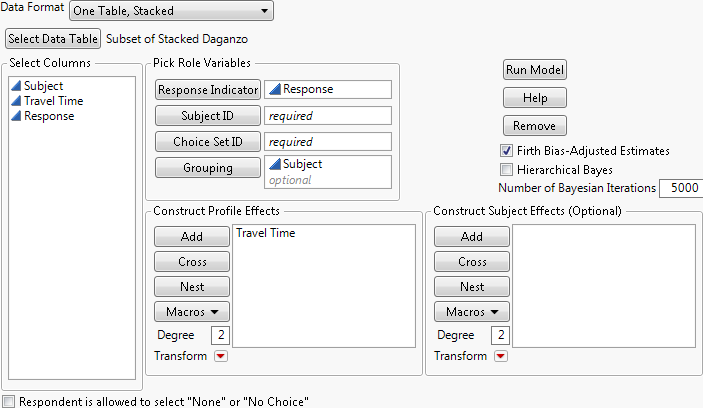Expand Macros menu under Construct Profile Effects
703x408 pixels.
pyautogui.click(x=192, y=311)
